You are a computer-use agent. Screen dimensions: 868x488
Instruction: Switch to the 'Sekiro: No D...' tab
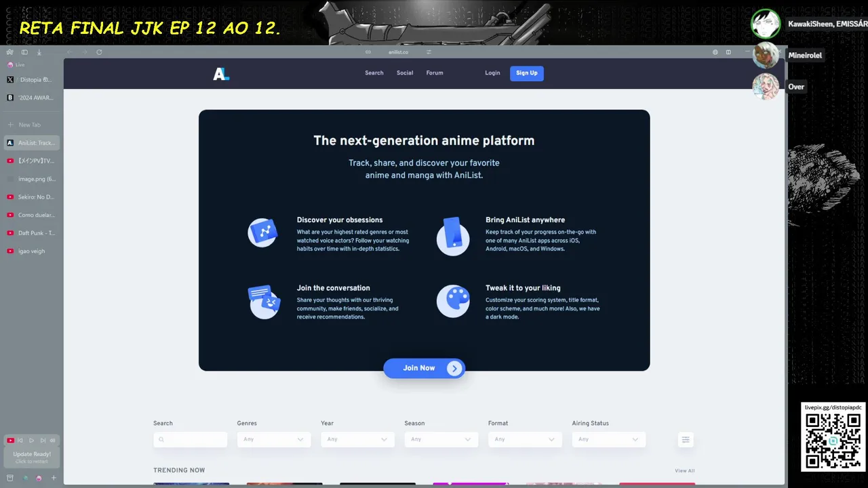click(x=31, y=197)
